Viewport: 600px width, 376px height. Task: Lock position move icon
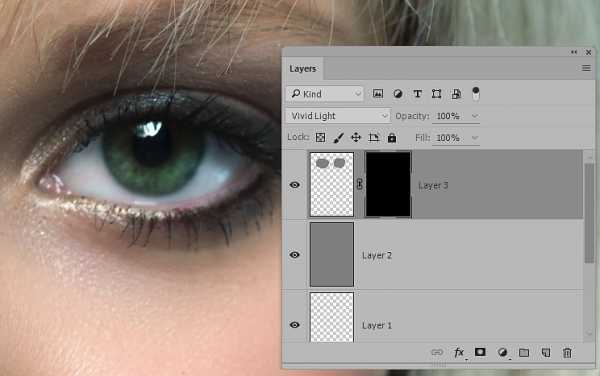tap(356, 137)
